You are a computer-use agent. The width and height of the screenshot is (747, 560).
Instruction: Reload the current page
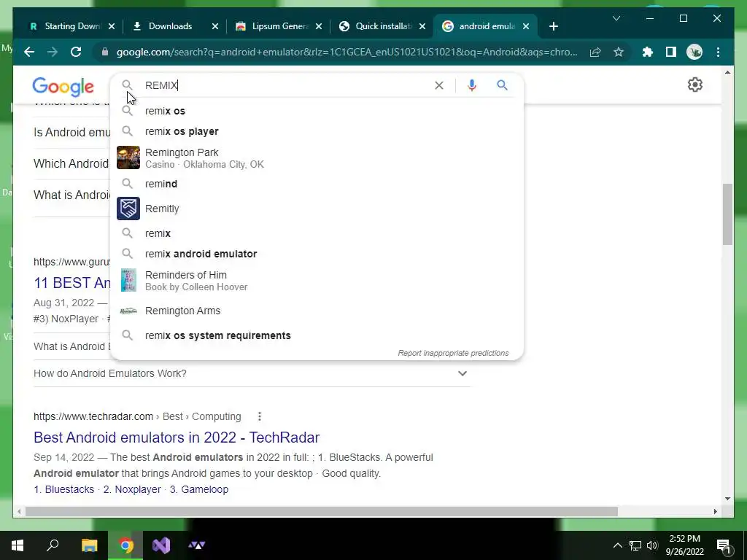[x=76, y=52]
